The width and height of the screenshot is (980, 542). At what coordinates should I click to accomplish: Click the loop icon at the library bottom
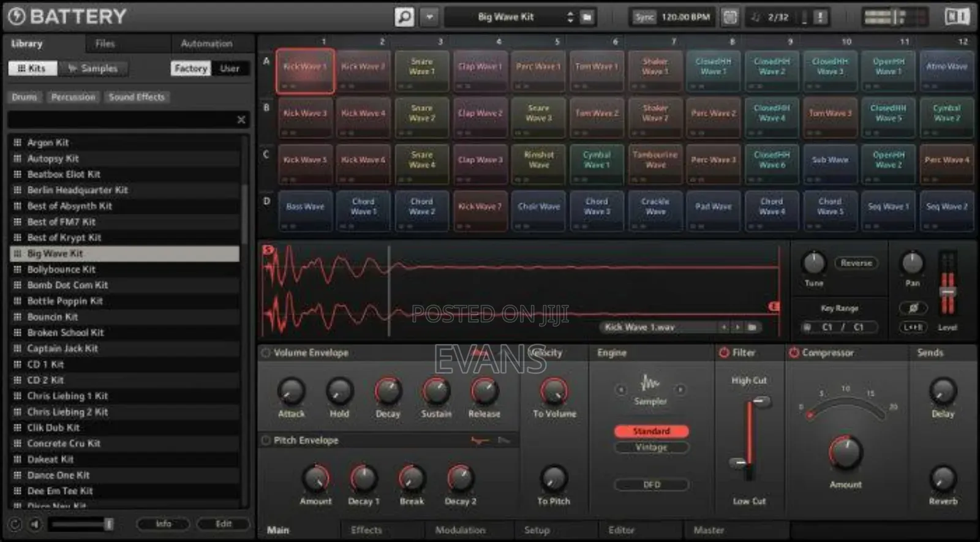(15, 524)
